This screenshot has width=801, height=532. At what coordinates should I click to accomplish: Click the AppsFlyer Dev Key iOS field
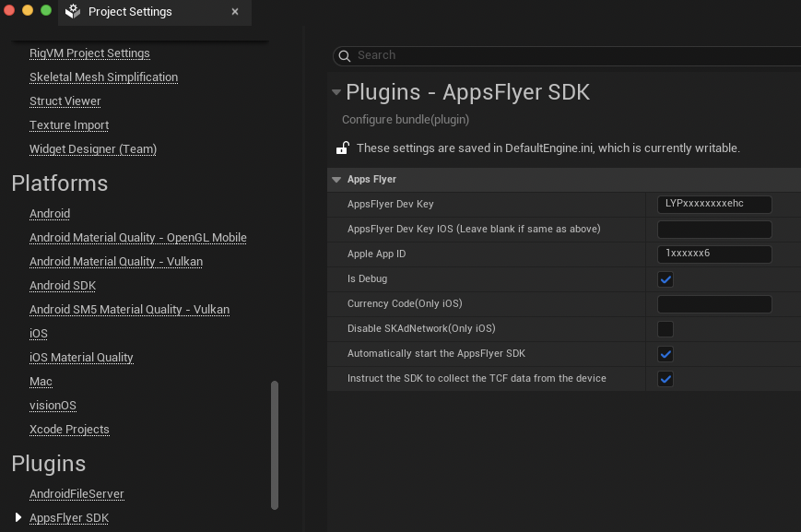click(x=714, y=230)
